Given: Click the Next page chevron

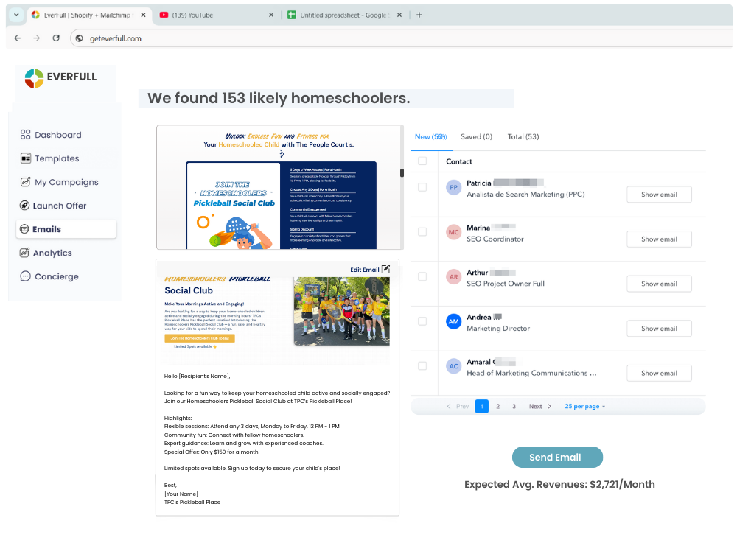Looking at the screenshot, I should (549, 407).
